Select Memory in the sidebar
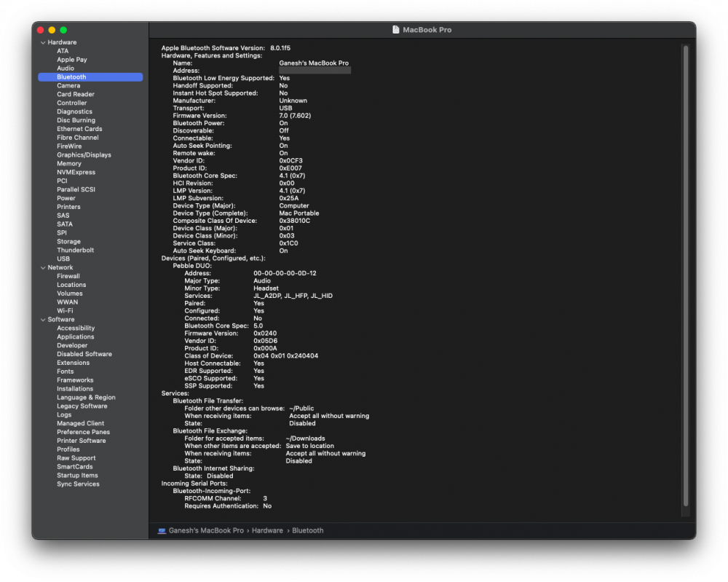The image size is (728, 582). click(68, 163)
